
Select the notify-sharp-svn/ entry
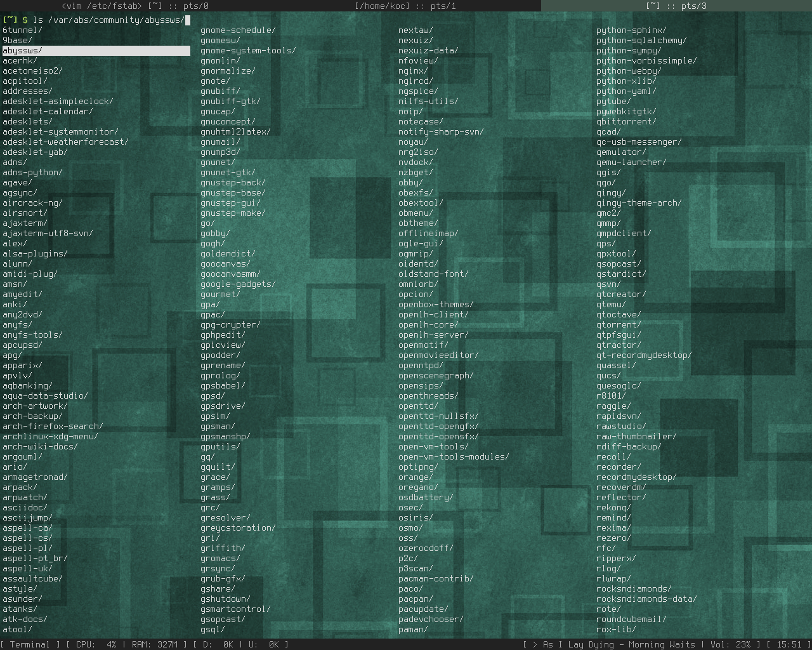[441, 131]
